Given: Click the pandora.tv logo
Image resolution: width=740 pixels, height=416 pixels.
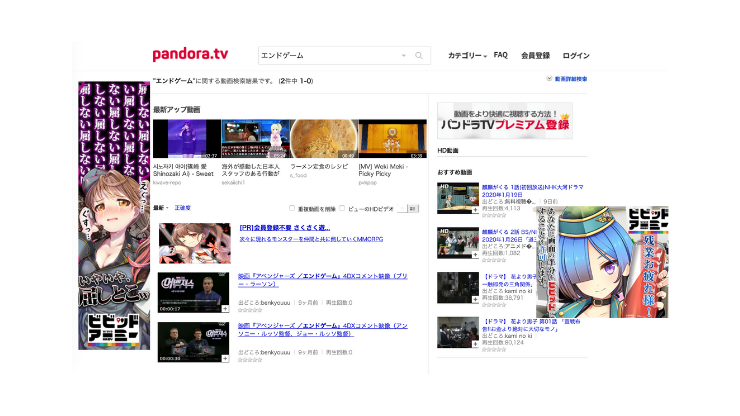Looking at the screenshot, I should coord(191,55).
